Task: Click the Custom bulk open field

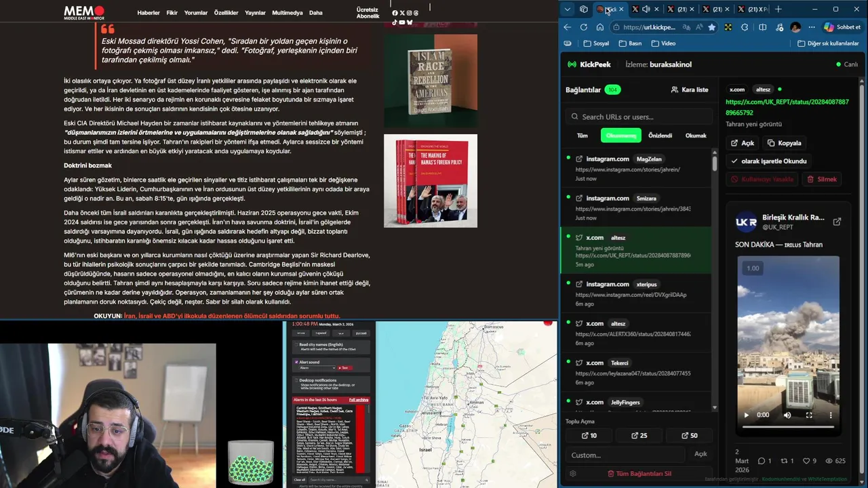Action: (x=625, y=455)
